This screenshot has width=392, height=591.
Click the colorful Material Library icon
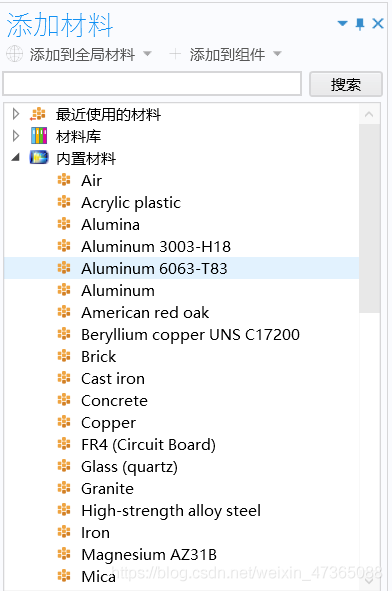click(x=39, y=136)
